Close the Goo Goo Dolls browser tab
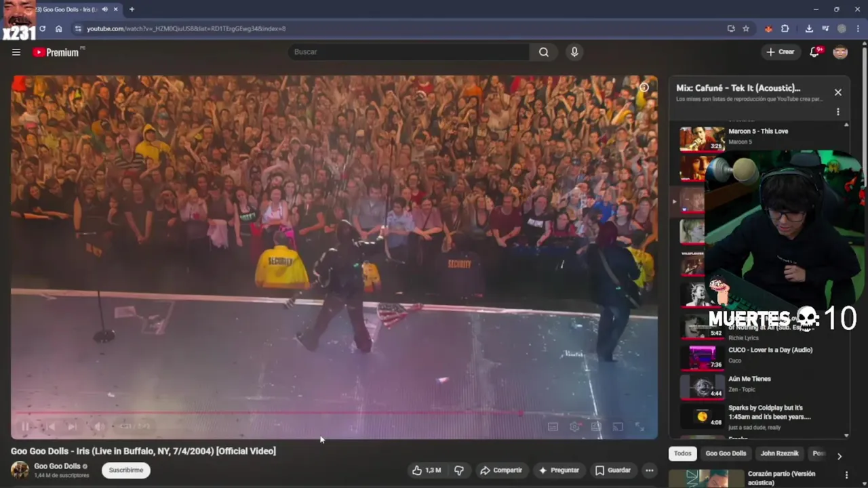Viewport: 868px width, 488px height. pyautogui.click(x=116, y=9)
